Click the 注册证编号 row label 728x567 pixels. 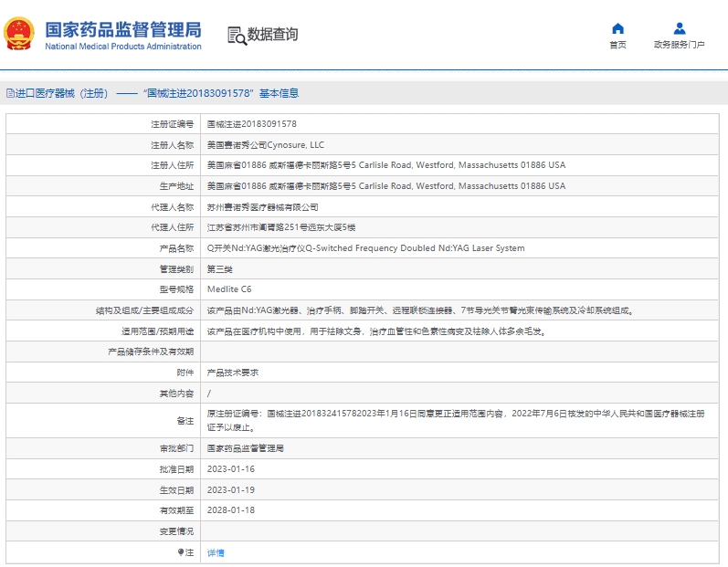tap(173, 124)
